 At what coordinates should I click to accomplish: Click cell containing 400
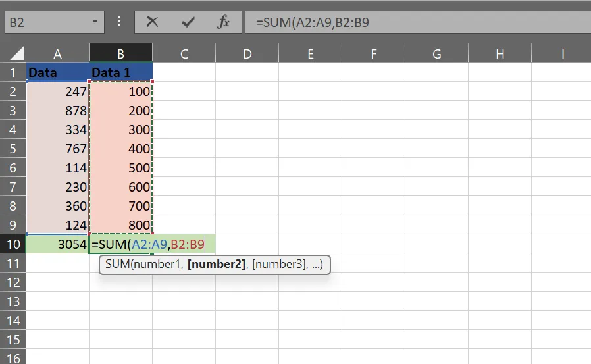click(x=120, y=149)
